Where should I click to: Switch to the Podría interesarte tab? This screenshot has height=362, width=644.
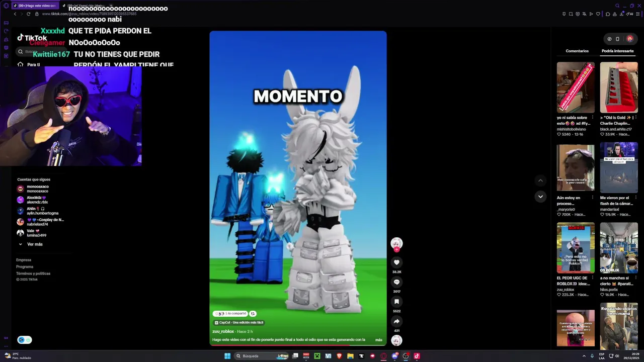(617, 51)
